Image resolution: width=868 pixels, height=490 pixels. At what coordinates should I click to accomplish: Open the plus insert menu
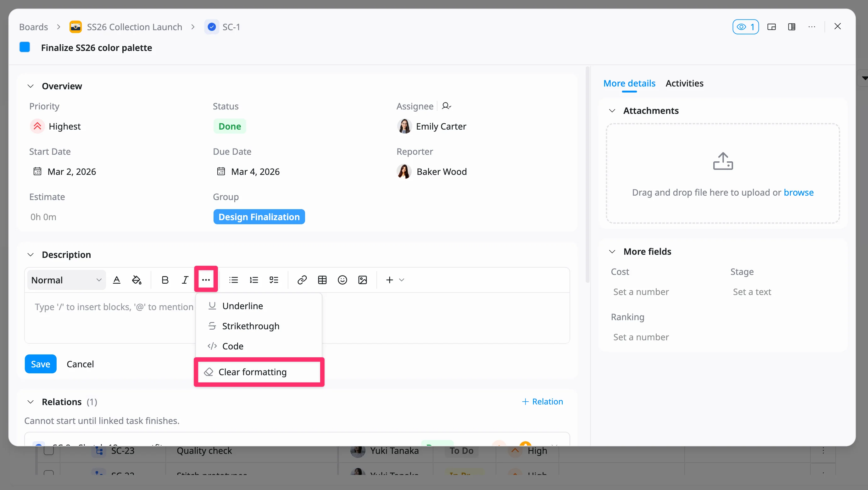click(x=395, y=280)
